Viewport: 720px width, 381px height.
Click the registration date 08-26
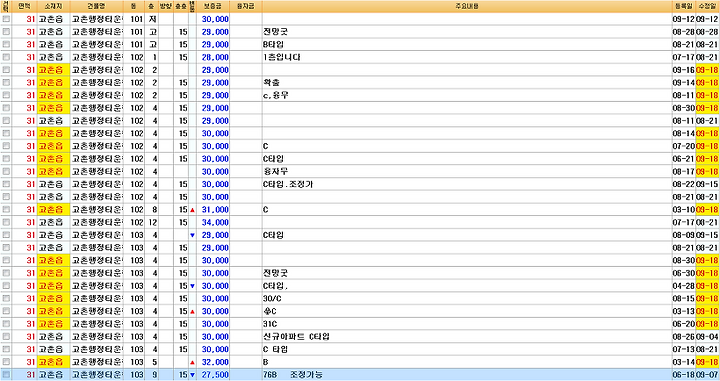(684, 336)
